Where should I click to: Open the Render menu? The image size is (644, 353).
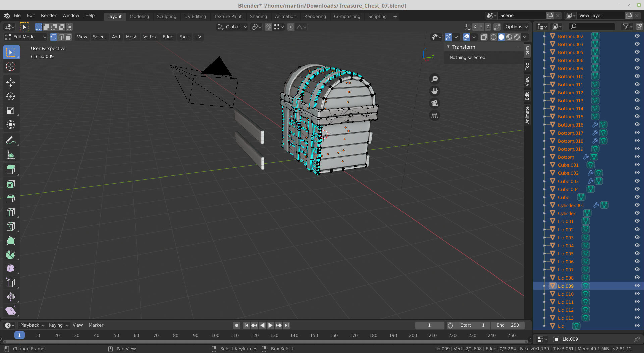[x=49, y=16]
